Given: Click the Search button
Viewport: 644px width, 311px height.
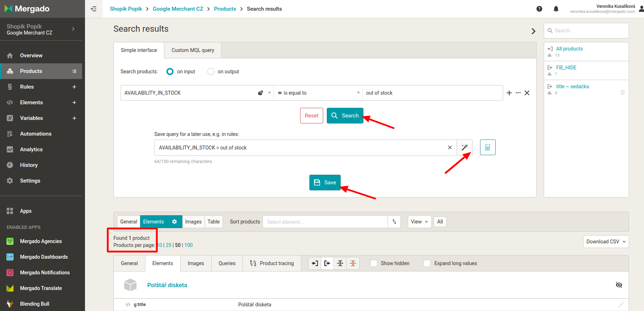Looking at the screenshot, I should click(x=345, y=116).
